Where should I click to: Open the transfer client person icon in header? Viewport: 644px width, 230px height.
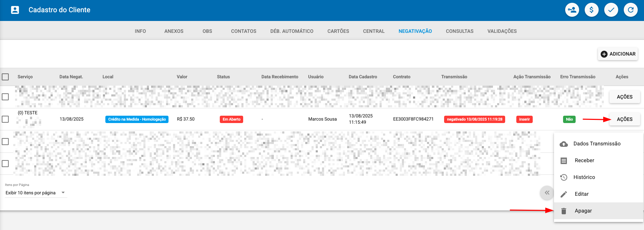[x=572, y=10]
